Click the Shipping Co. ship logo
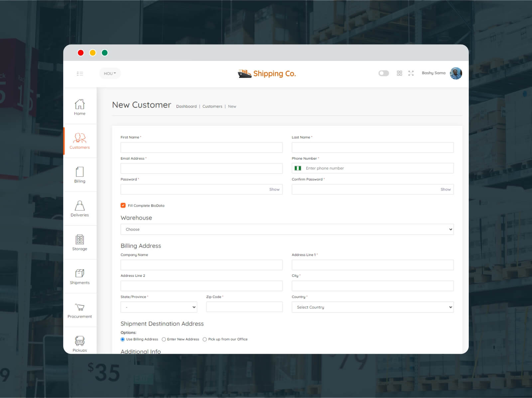Screen dimensions: 532x398 click(267, 74)
